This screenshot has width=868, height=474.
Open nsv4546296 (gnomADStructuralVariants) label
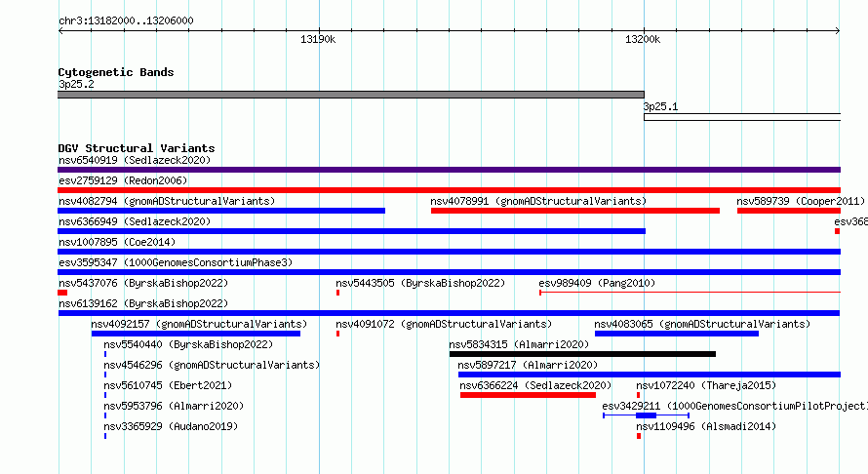tap(212, 365)
